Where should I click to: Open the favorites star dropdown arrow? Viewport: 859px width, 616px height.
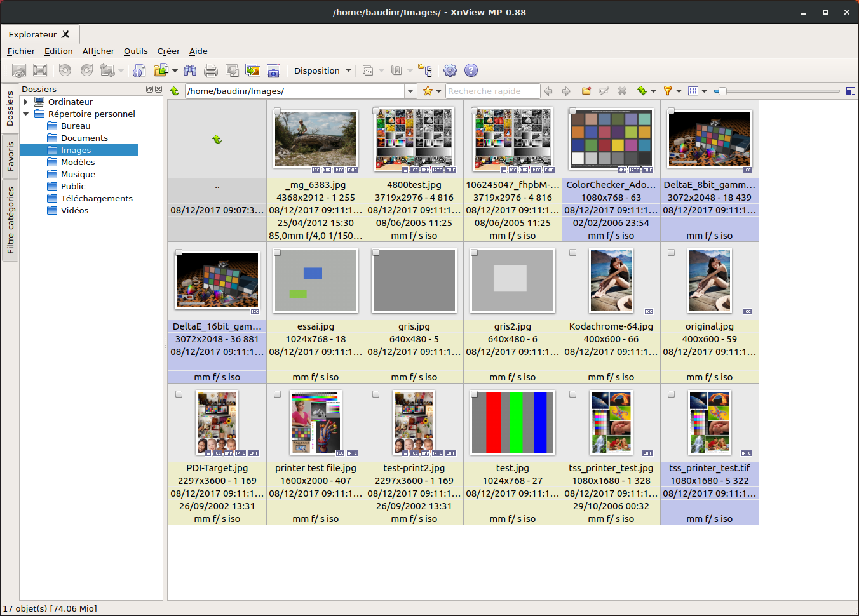(x=438, y=91)
